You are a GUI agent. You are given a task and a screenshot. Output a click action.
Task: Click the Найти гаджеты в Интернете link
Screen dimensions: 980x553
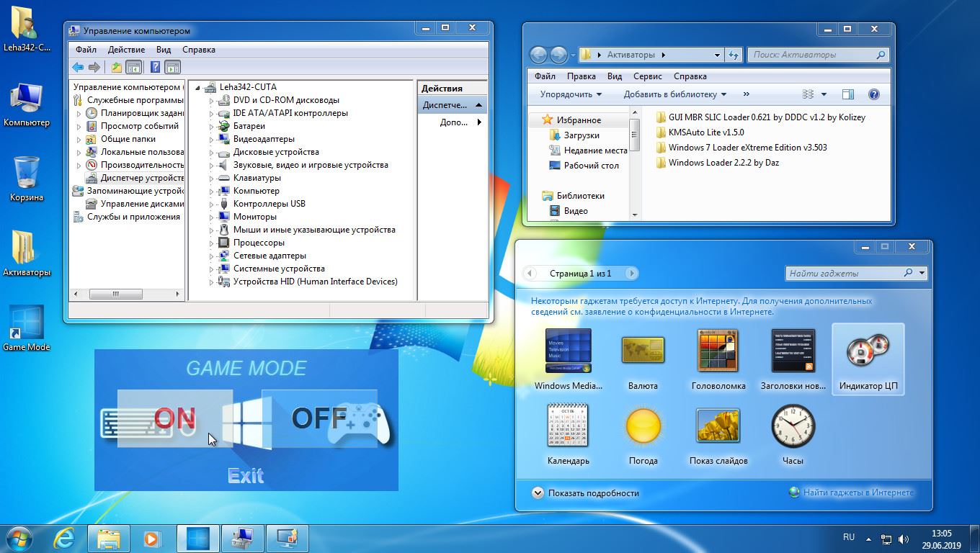click(857, 493)
